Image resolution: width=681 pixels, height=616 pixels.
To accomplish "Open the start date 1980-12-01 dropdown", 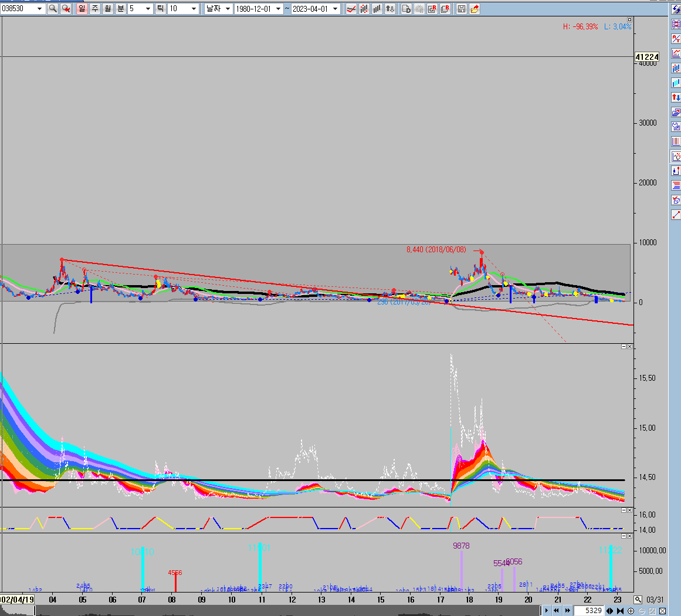I will 278,9.
